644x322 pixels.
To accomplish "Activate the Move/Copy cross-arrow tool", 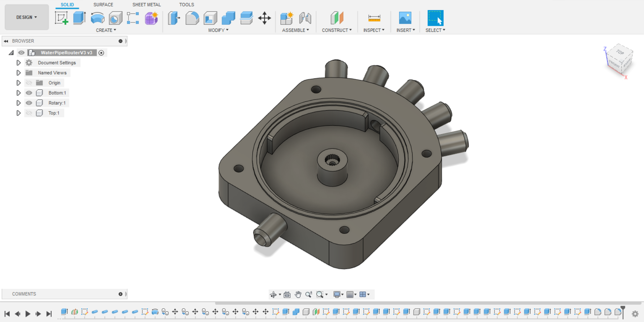I will [x=265, y=18].
